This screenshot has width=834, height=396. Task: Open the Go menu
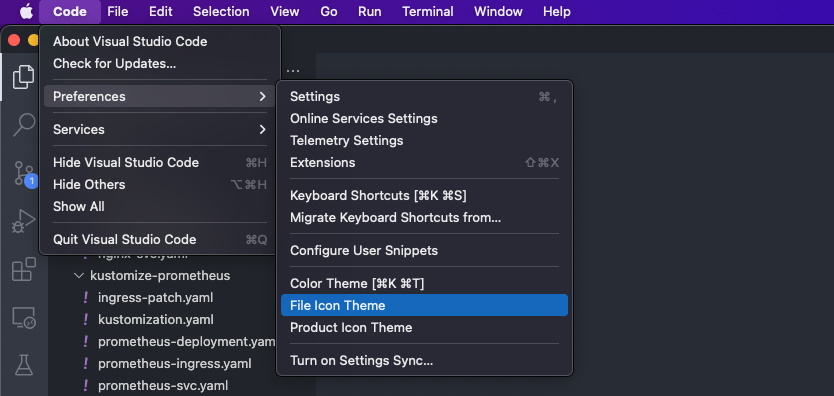click(x=329, y=11)
